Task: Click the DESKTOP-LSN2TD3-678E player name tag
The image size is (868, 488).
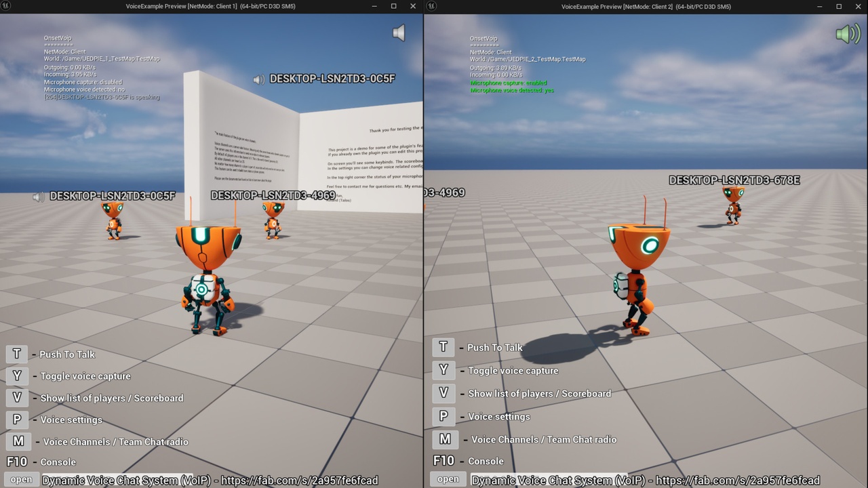Action: 734,180
